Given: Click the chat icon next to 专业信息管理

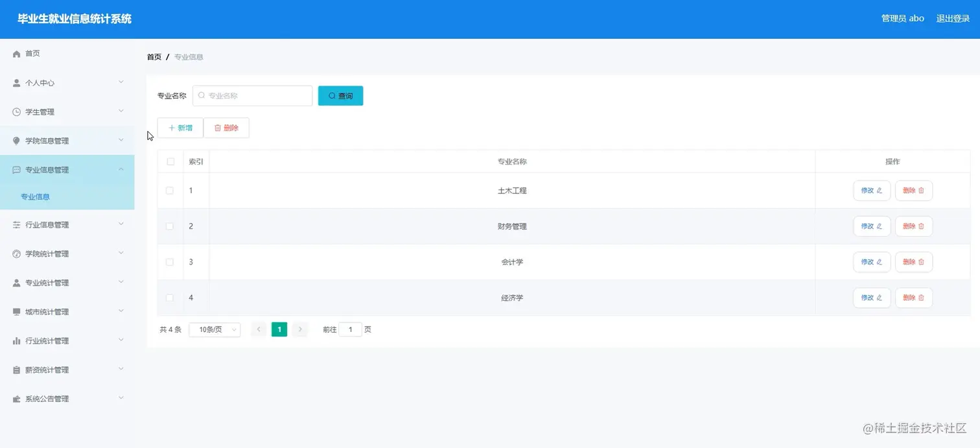Looking at the screenshot, I should click(17, 170).
